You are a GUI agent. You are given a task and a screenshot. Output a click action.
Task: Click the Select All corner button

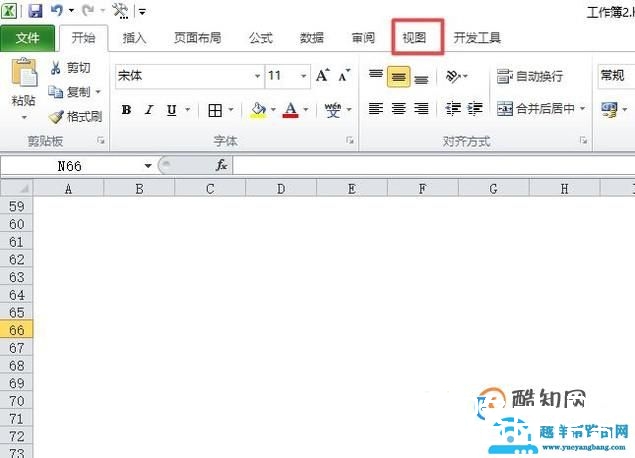tap(17, 189)
